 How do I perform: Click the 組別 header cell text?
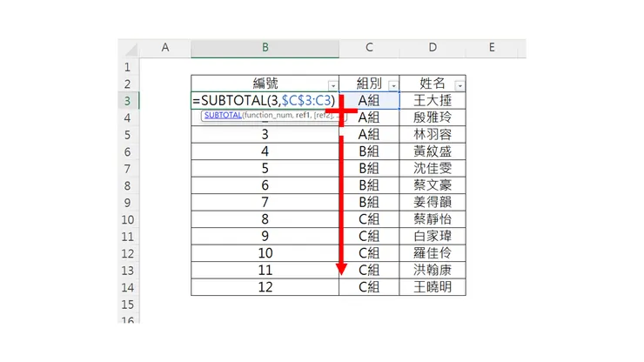point(369,84)
